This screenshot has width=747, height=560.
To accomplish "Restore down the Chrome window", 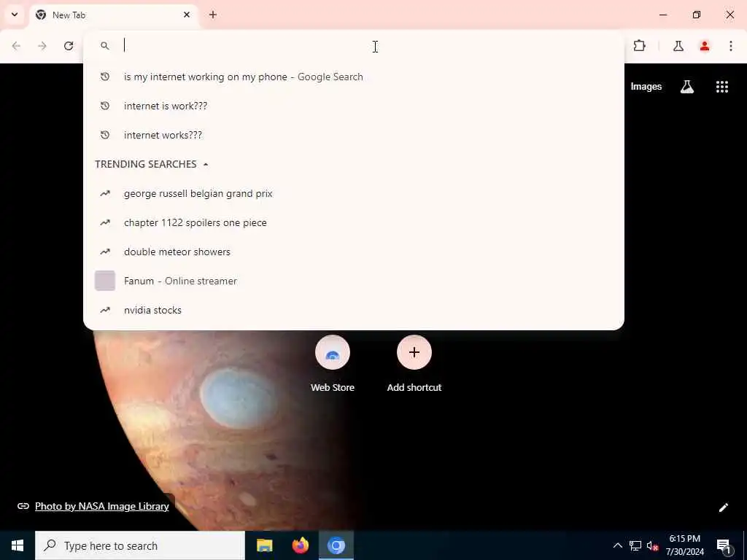I will point(697,15).
